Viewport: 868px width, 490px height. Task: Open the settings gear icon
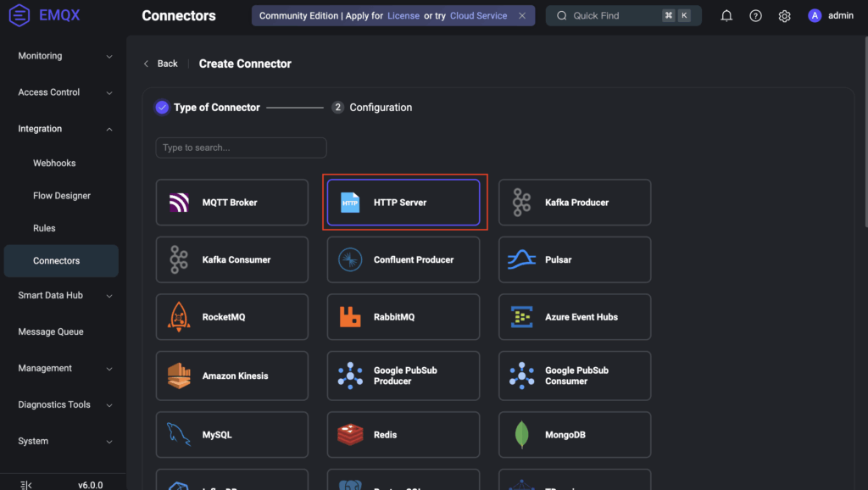tap(784, 16)
